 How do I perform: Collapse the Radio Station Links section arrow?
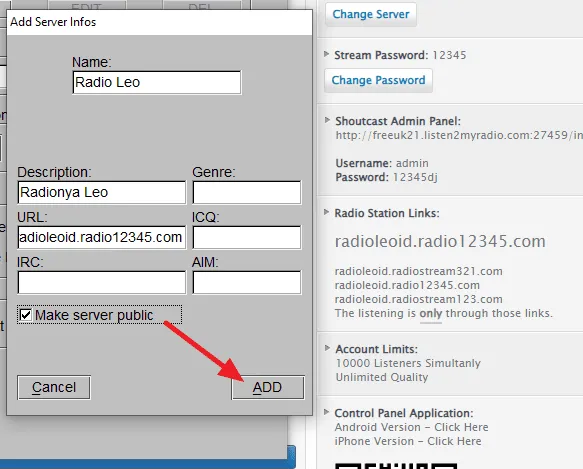(326, 212)
